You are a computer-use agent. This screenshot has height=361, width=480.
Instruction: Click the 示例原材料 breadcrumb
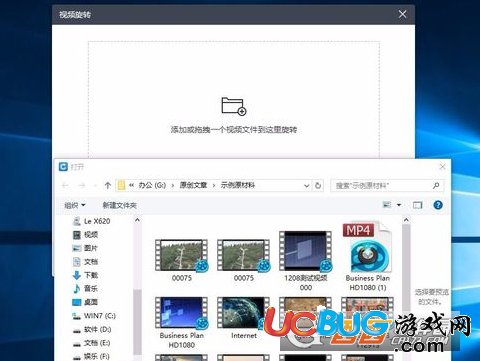coord(238,185)
